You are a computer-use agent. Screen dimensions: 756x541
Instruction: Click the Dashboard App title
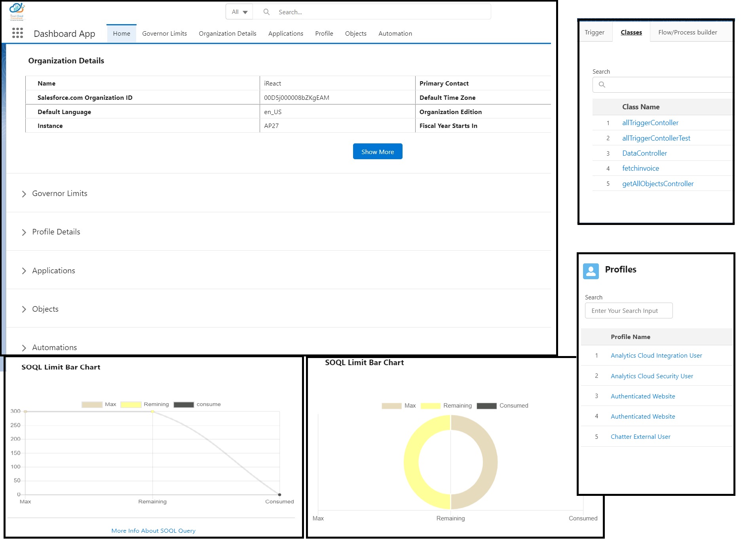pos(65,34)
